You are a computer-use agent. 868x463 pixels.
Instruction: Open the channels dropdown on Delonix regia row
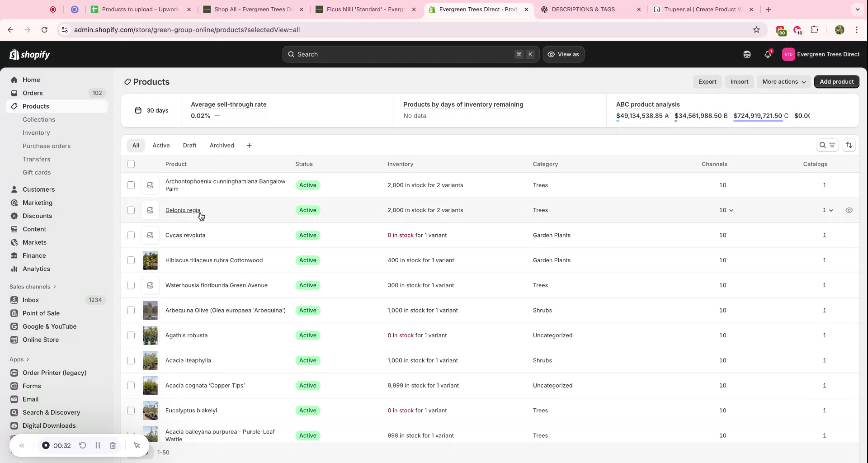coord(726,210)
